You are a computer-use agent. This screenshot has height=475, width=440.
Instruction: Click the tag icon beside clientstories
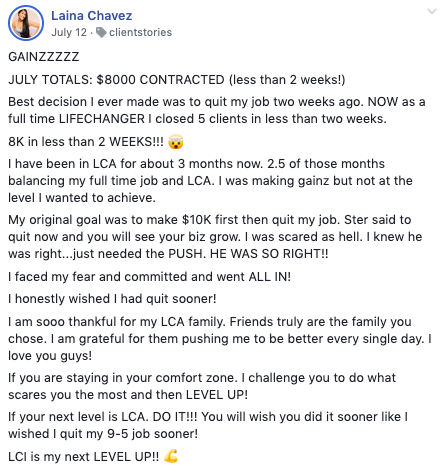(x=101, y=32)
